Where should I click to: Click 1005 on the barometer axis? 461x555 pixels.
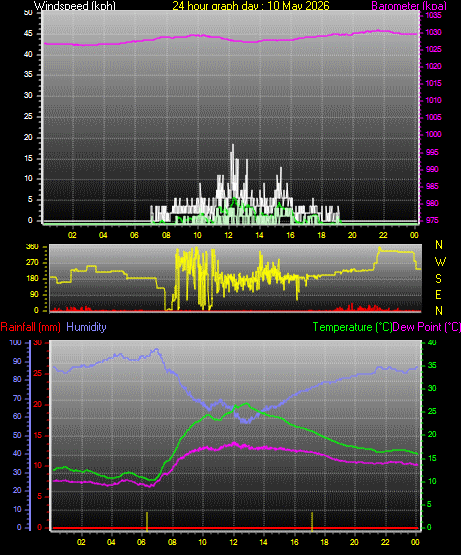[433, 117]
